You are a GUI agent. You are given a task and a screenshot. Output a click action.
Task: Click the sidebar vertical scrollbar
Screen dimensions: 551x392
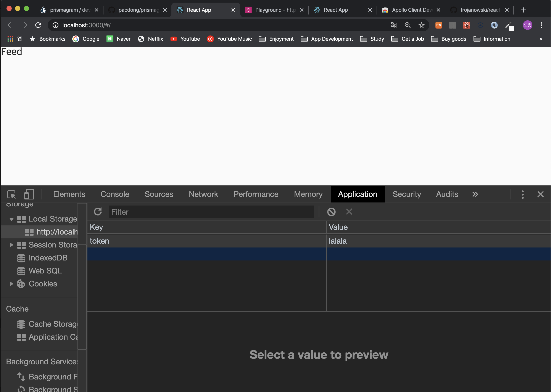tap(82, 297)
